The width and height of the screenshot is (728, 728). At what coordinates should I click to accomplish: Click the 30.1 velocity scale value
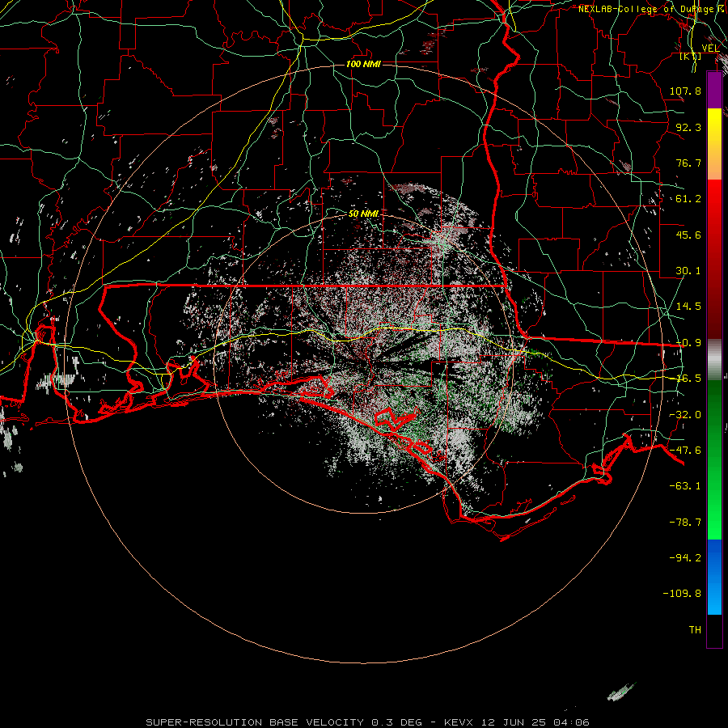click(688, 271)
